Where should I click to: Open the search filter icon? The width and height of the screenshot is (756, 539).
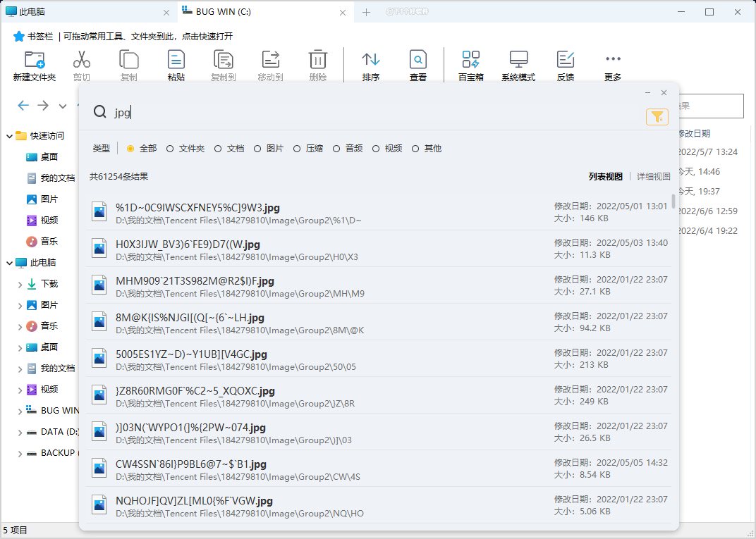point(657,117)
